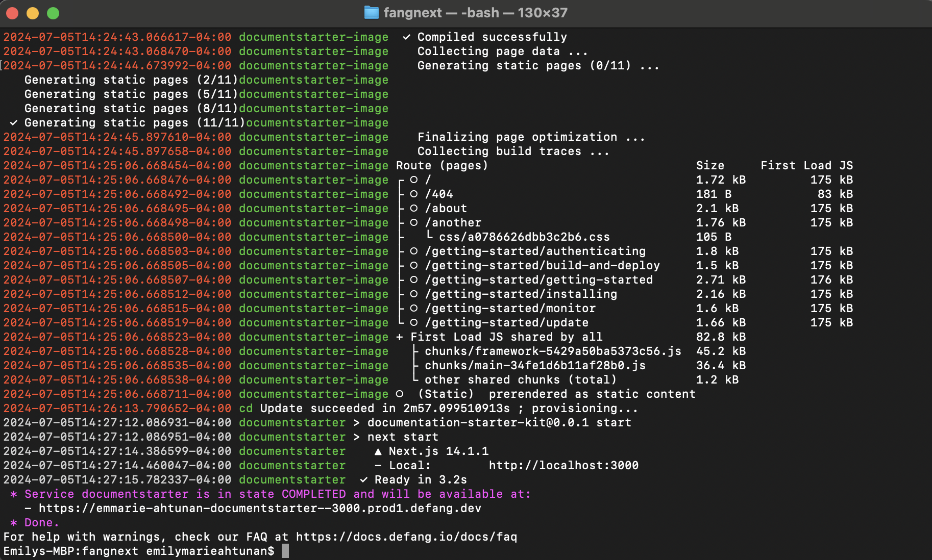Image resolution: width=932 pixels, height=560 pixels.
Task: Click the Static prerendered content circle indicator
Action: click(399, 394)
